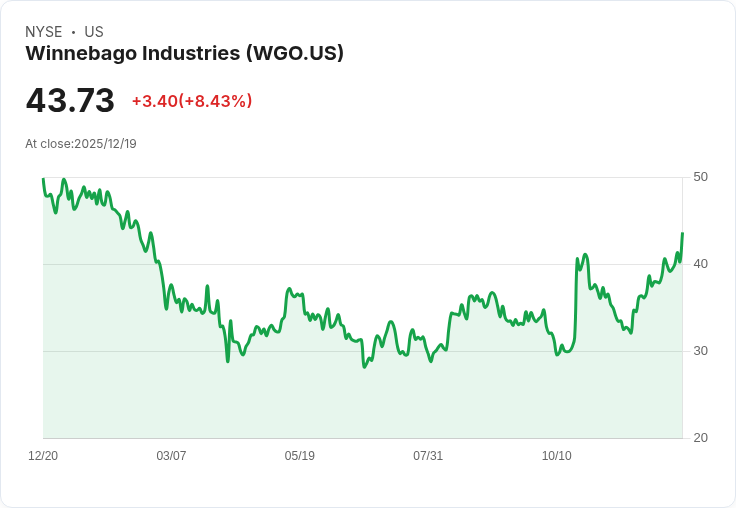Click the NYSE exchange label
Screen dimensions: 736x508
click(x=44, y=32)
